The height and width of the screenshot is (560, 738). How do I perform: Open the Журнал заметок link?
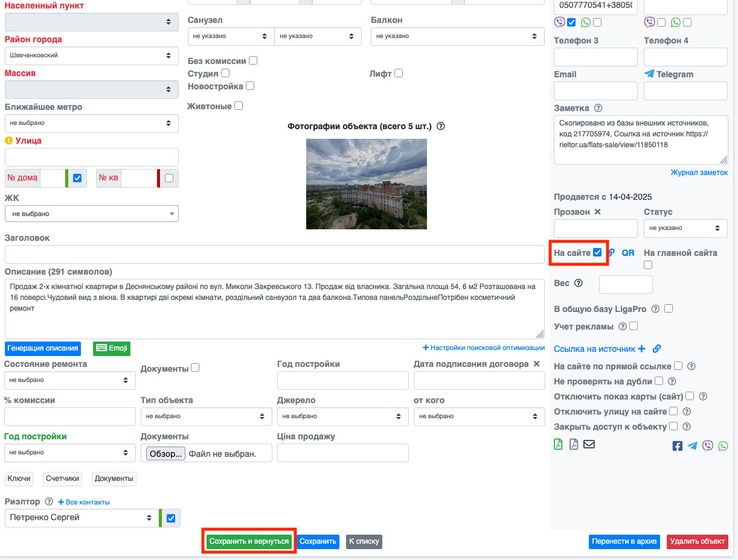(x=699, y=173)
